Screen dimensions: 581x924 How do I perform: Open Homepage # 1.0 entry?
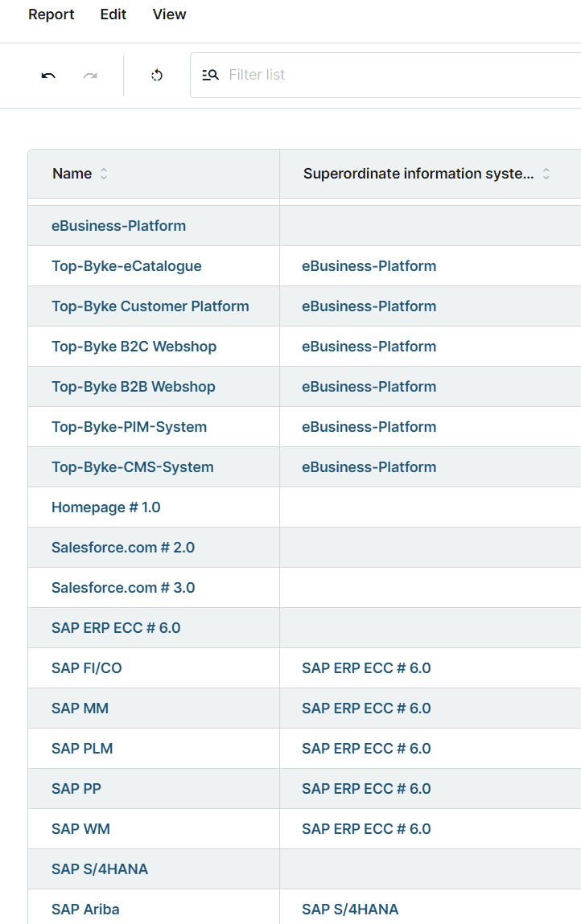[105, 507]
